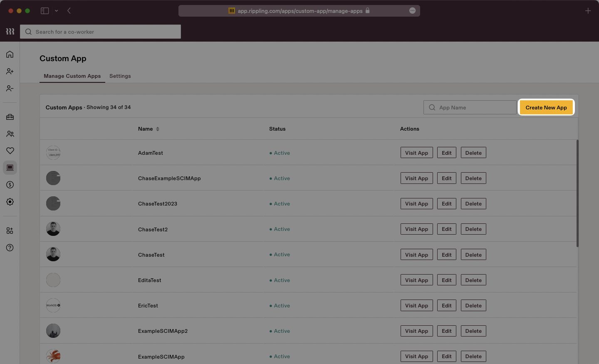The width and height of the screenshot is (599, 364).
Task: Click the Rippling logo at top left
Action: 10,31
